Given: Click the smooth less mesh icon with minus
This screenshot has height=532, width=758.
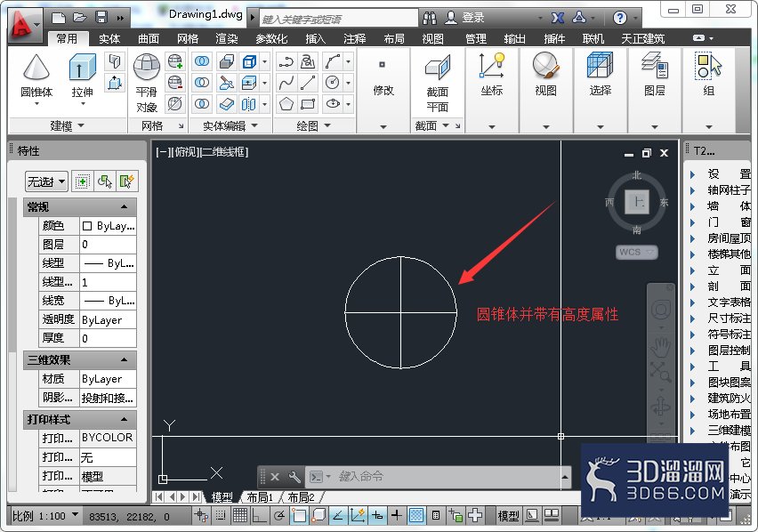Looking at the screenshot, I should 175,82.
